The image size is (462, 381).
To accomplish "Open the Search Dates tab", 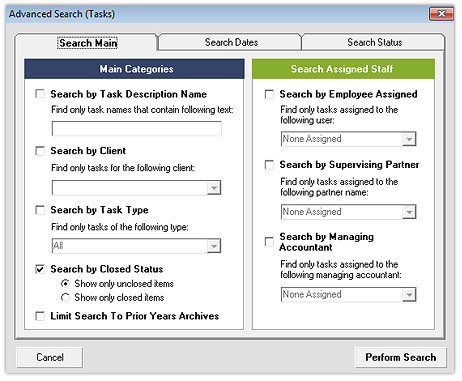I will click(231, 42).
